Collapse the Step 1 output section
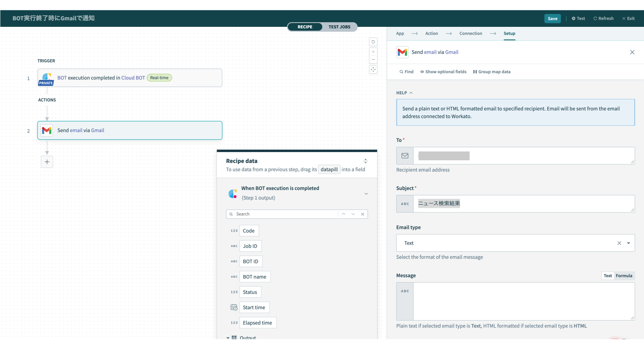The height and width of the screenshot is (347, 644). pyautogui.click(x=366, y=194)
